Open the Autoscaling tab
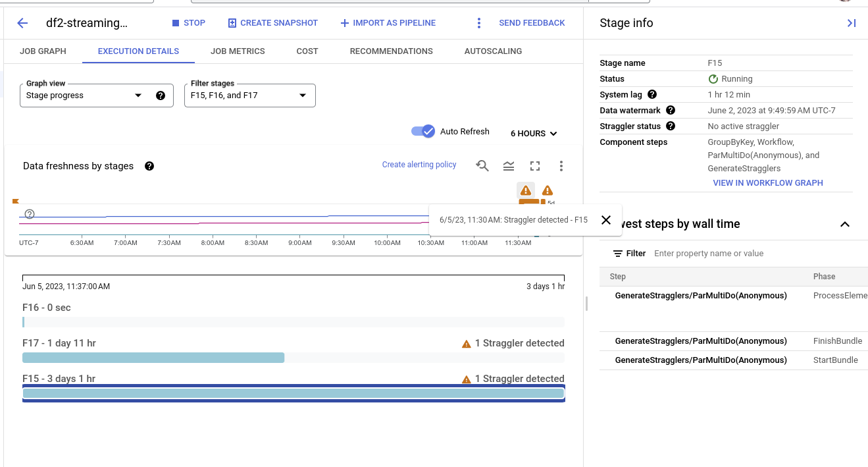This screenshot has width=868, height=467. point(493,51)
